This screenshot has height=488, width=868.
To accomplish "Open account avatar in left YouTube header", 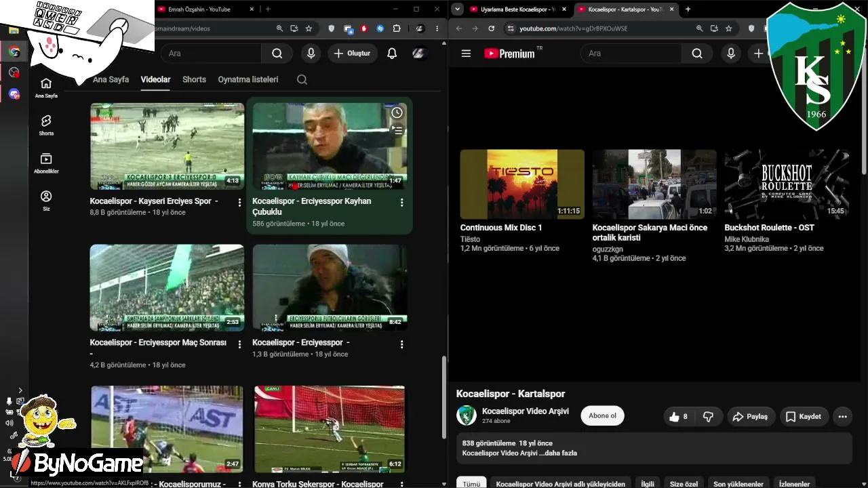I will click(419, 54).
